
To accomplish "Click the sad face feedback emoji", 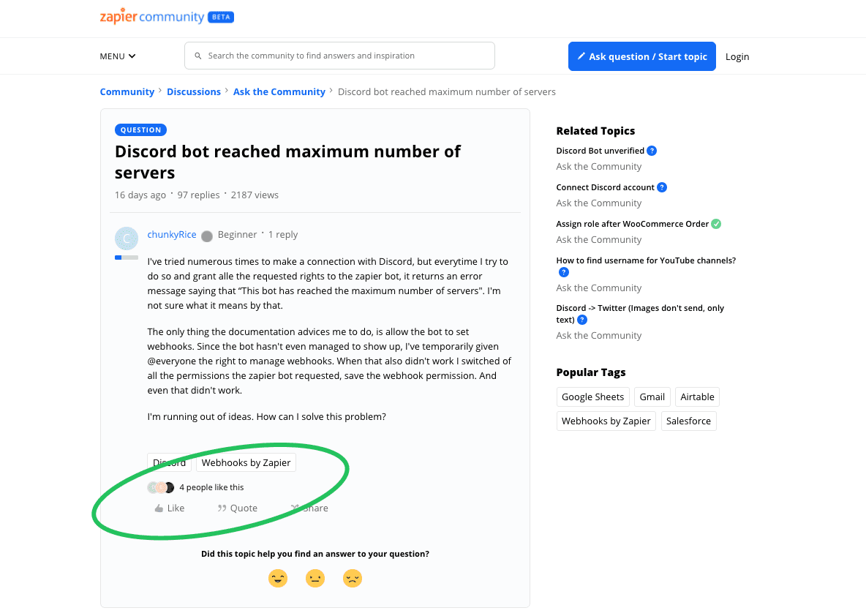I will [x=353, y=578].
